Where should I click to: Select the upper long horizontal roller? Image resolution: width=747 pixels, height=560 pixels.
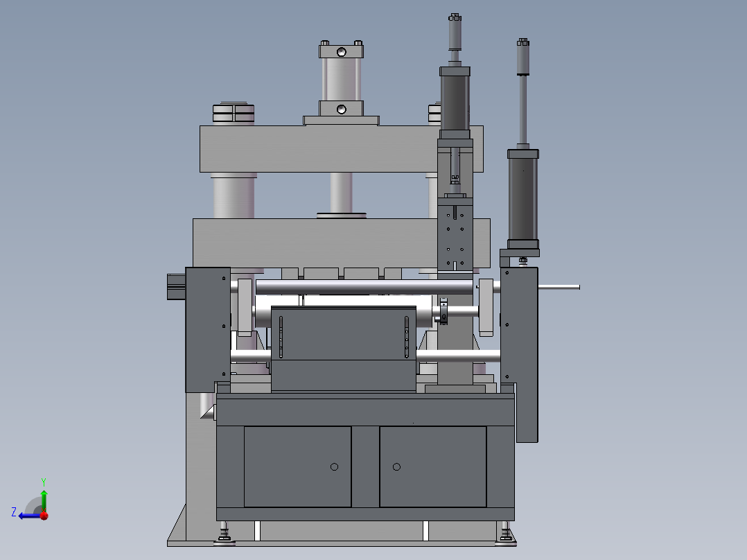coord(364,287)
